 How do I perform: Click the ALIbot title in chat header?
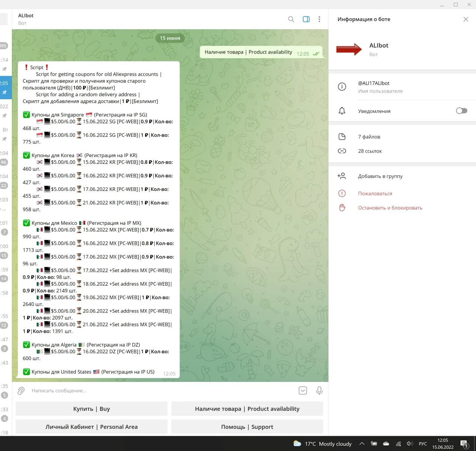[26, 16]
